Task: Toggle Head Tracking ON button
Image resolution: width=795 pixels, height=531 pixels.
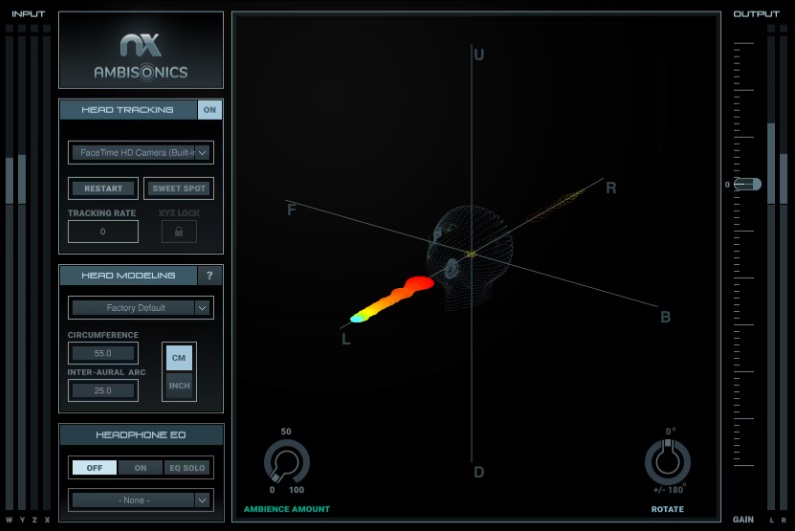Action: 209,110
